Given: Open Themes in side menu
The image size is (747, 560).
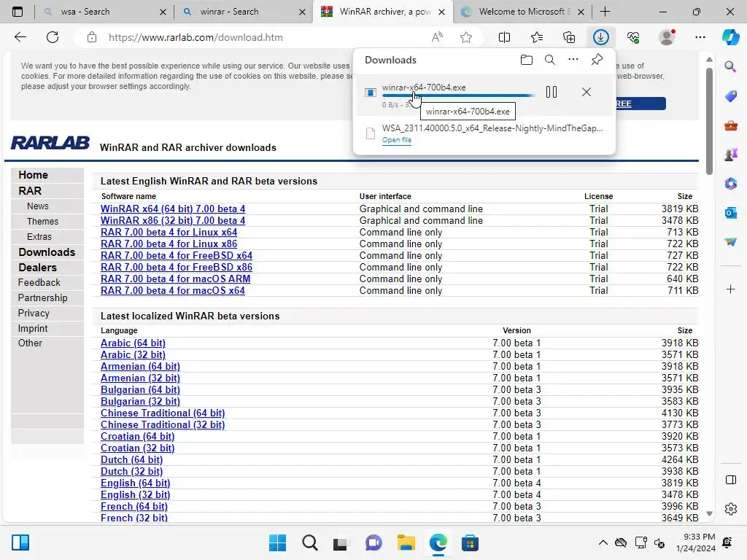Looking at the screenshot, I should click(42, 221).
